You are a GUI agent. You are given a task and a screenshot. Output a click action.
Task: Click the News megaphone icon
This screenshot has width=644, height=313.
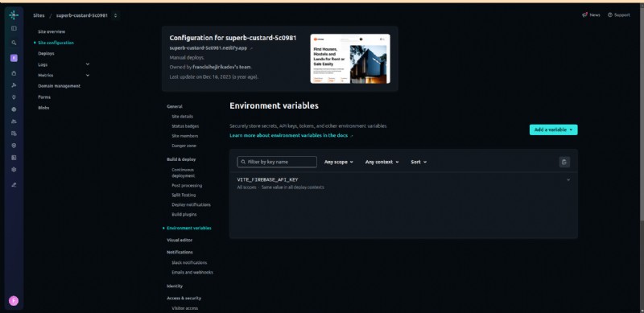click(x=584, y=14)
